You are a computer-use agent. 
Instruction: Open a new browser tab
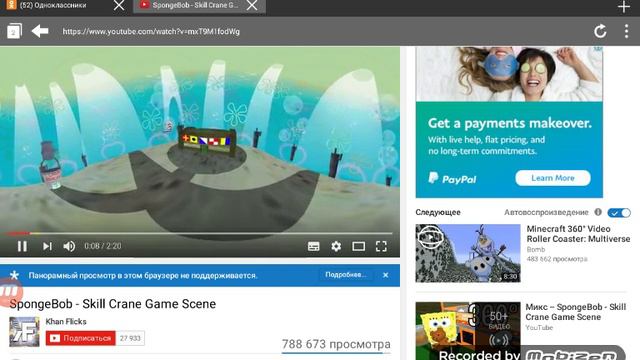click(x=624, y=7)
